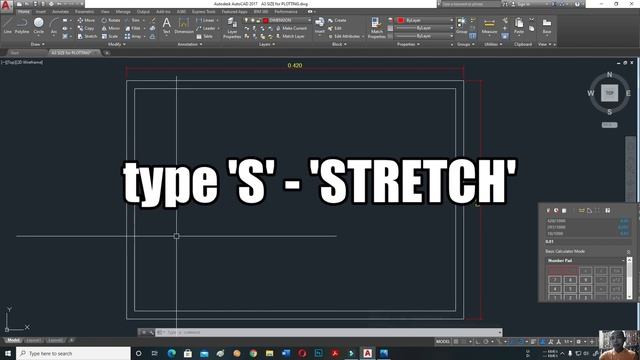Switch to the Parametric ribbon tab

click(84, 12)
